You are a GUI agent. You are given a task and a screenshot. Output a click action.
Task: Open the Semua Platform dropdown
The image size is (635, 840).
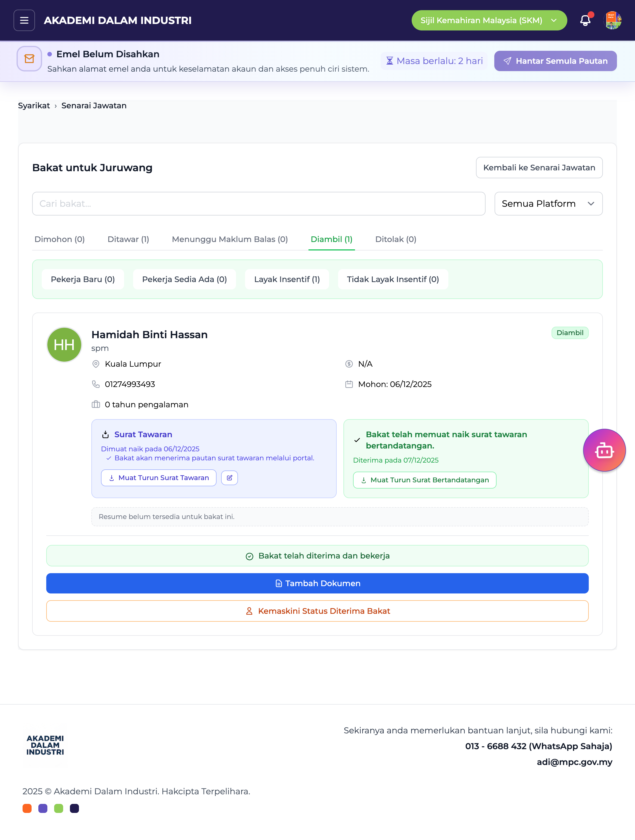tap(548, 204)
